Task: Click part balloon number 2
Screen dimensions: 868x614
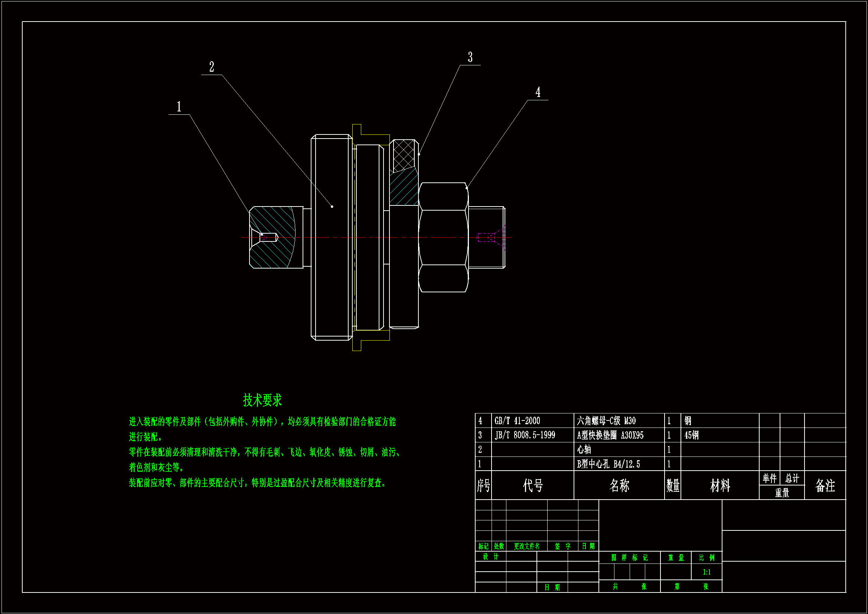Action: pyautogui.click(x=212, y=67)
